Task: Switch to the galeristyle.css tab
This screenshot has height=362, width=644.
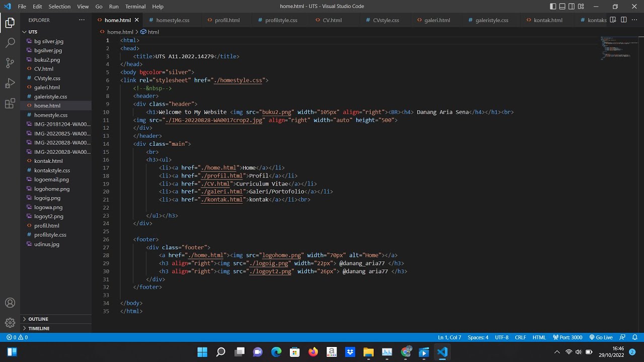Action: 492,20
